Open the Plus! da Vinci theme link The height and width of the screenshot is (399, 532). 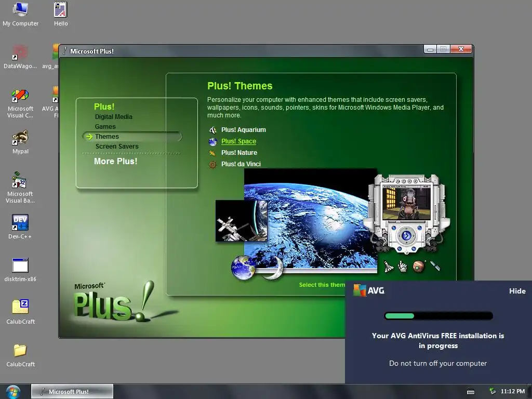pyautogui.click(x=241, y=164)
